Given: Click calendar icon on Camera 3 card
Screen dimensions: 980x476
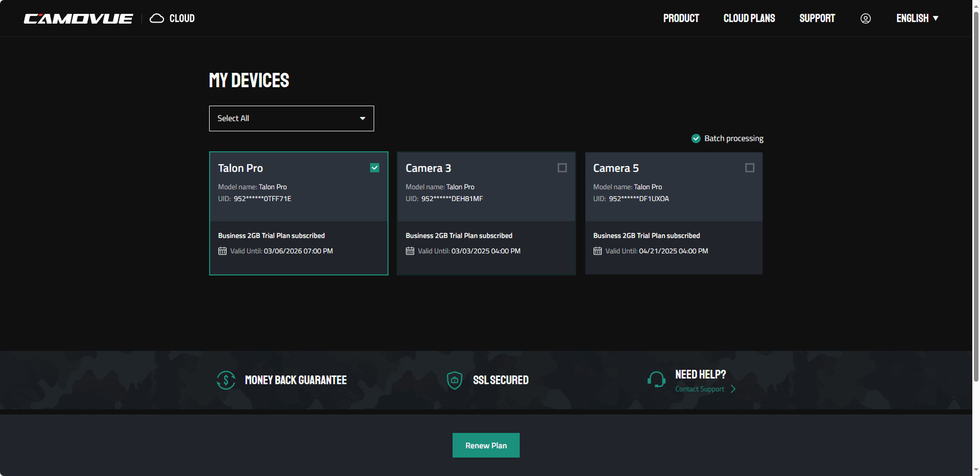Looking at the screenshot, I should [x=410, y=251].
